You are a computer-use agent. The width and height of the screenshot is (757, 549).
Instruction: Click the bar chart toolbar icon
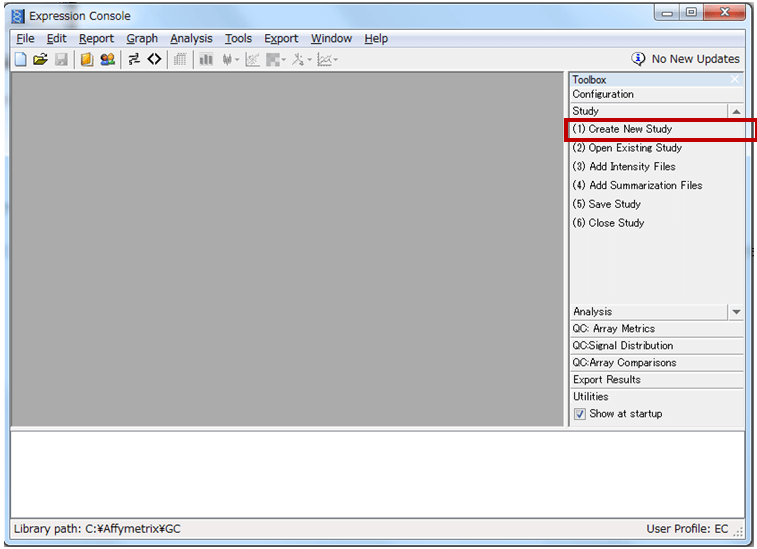click(x=206, y=60)
